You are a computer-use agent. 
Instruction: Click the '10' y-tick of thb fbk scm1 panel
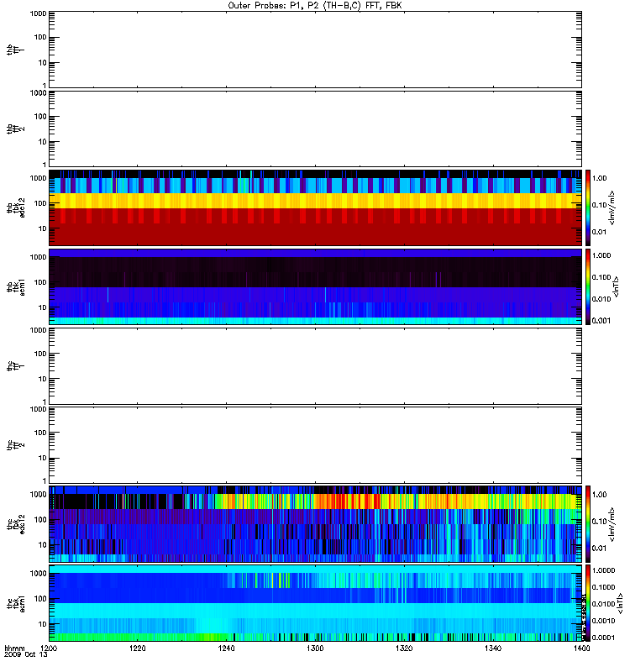pos(43,307)
